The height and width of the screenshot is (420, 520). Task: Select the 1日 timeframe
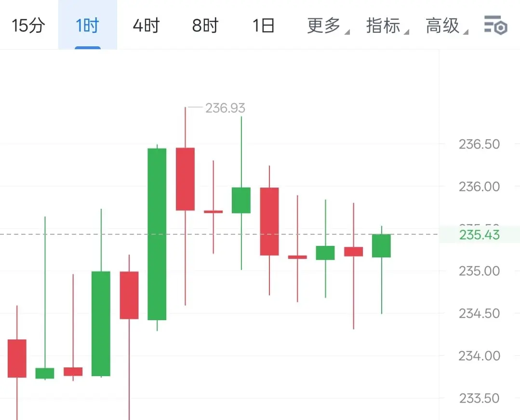263,26
